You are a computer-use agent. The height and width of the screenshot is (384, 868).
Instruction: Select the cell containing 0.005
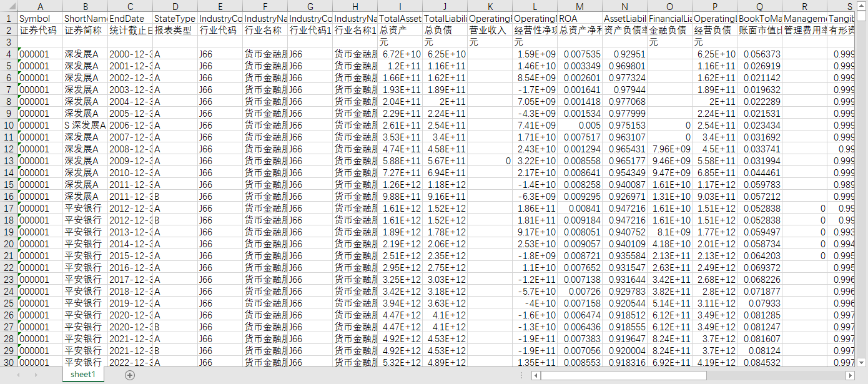point(579,125)
